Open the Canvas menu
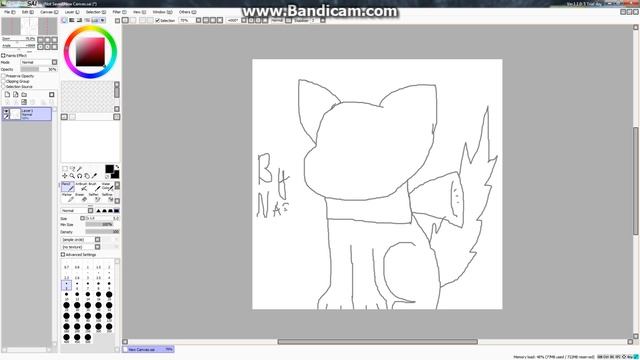The width and height of the screenshot is (640, 360). [49, 12]
